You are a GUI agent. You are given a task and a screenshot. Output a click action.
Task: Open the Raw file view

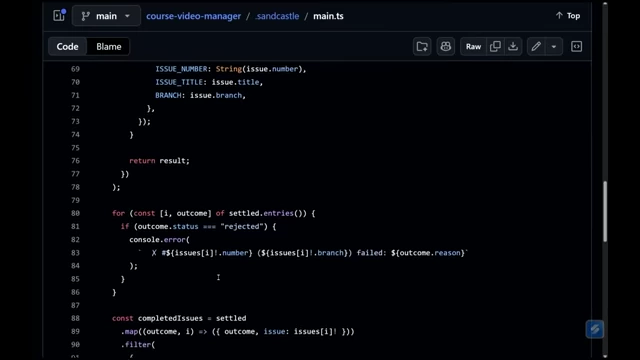pos(473,47)
